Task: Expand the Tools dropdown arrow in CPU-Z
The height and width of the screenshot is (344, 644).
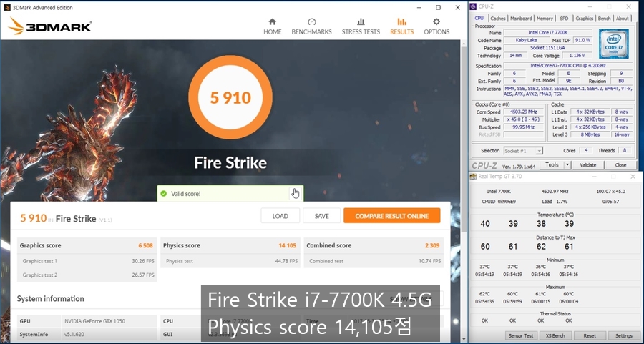Action: (x=567, y=165)
